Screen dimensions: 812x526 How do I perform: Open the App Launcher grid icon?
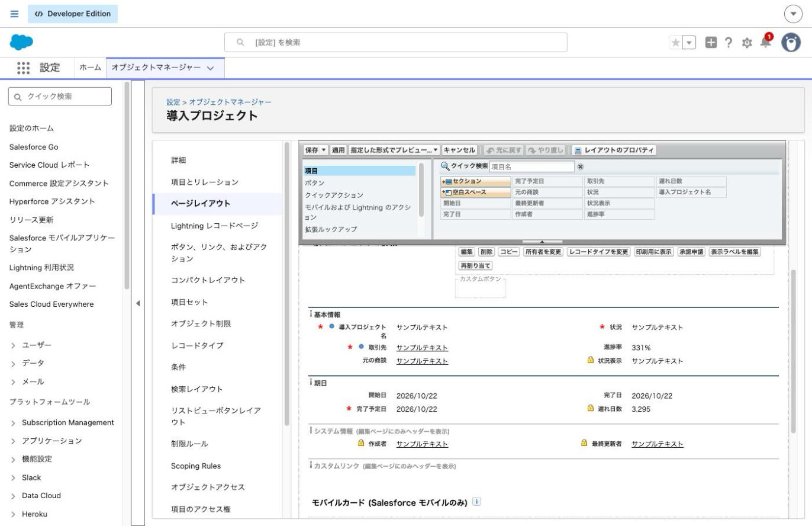coord(24,68)
